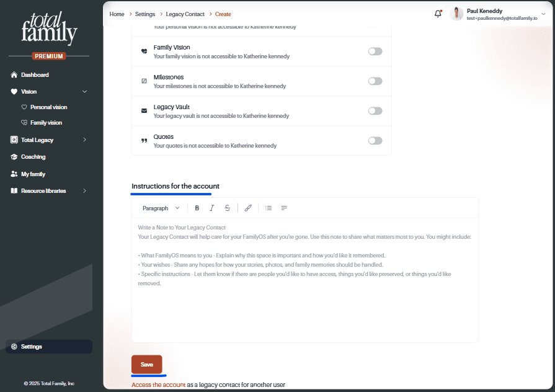Open Personal vision page
Screen dimensions: 555x392
pyautogui.click(x=48, y=107)
